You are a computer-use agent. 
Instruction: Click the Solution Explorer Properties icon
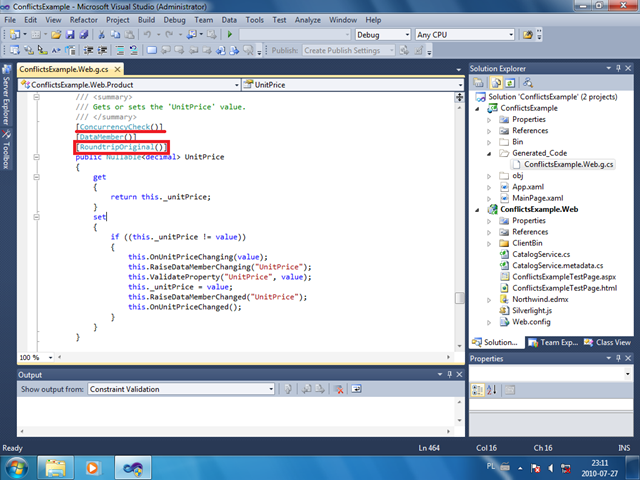[478, 83]
